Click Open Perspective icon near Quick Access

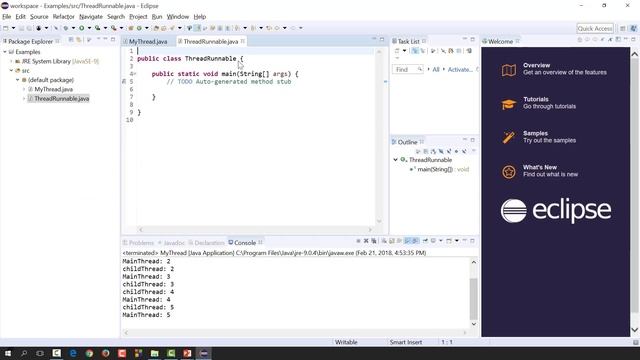[x=623, y=29]
